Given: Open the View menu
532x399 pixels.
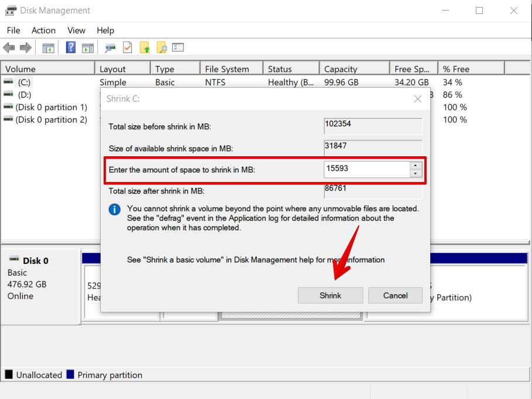Looking at the screenshot, I should pos(76,30).
